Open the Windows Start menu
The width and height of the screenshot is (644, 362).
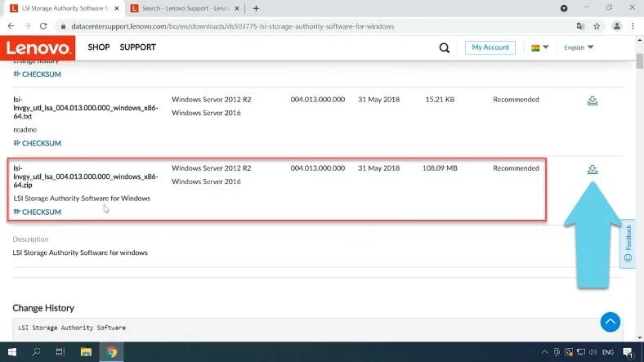coord(12,351)
